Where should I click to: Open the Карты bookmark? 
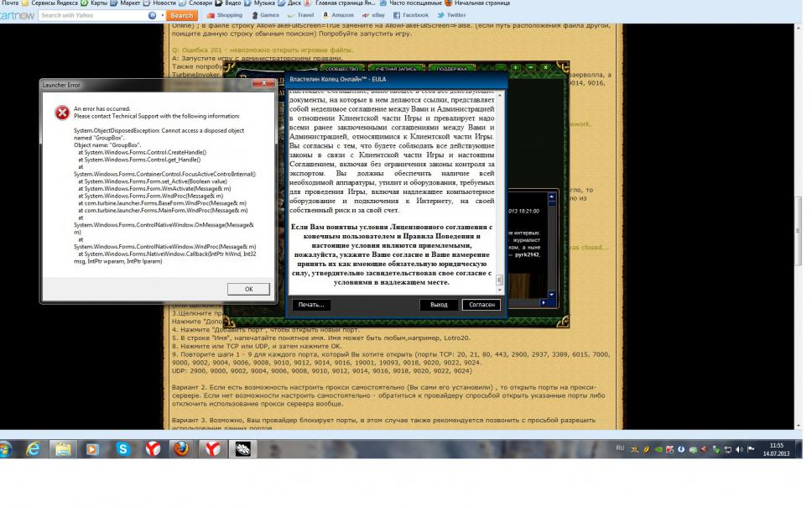[x=94, y=3]
